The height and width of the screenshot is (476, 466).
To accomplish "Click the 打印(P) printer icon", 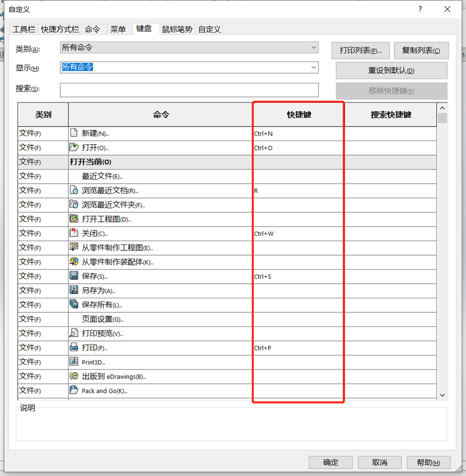I will coord(74,347).
